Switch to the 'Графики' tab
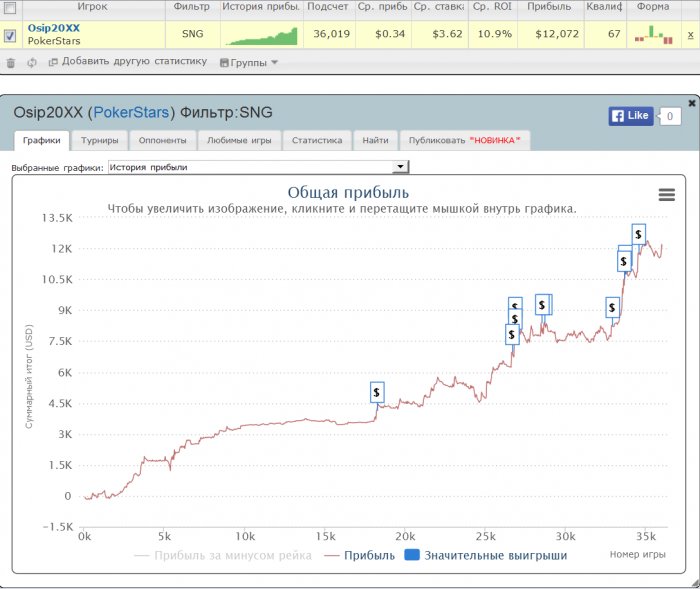 [x=42, y=140]
